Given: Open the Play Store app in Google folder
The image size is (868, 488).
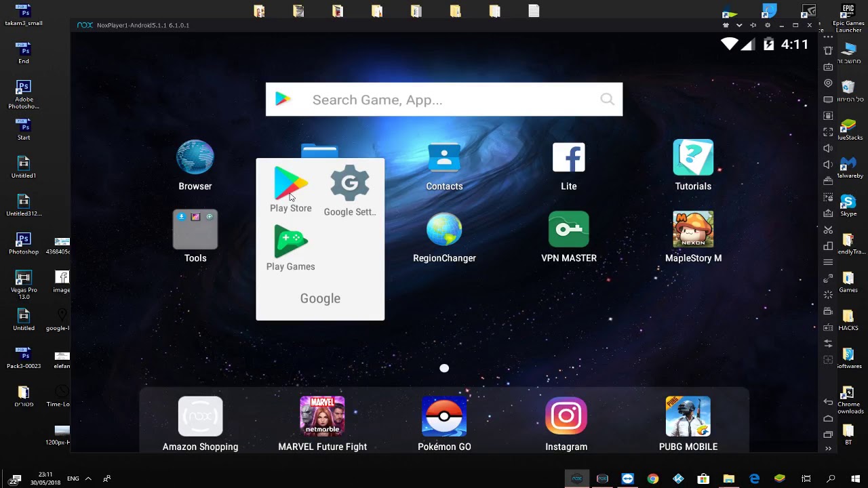Looking at the screenshot, I should click(x=291, y=190).
